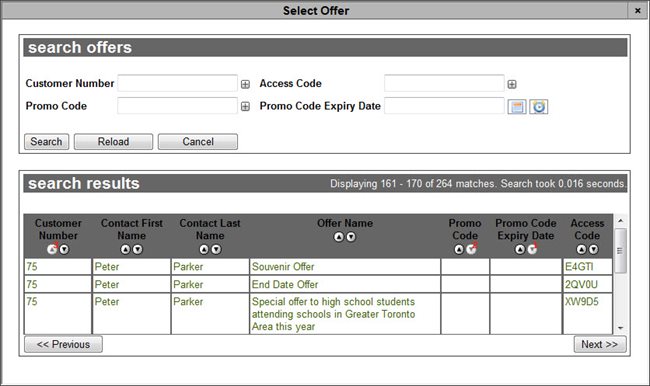Go to Previous results page

click(x=63, y=344)
